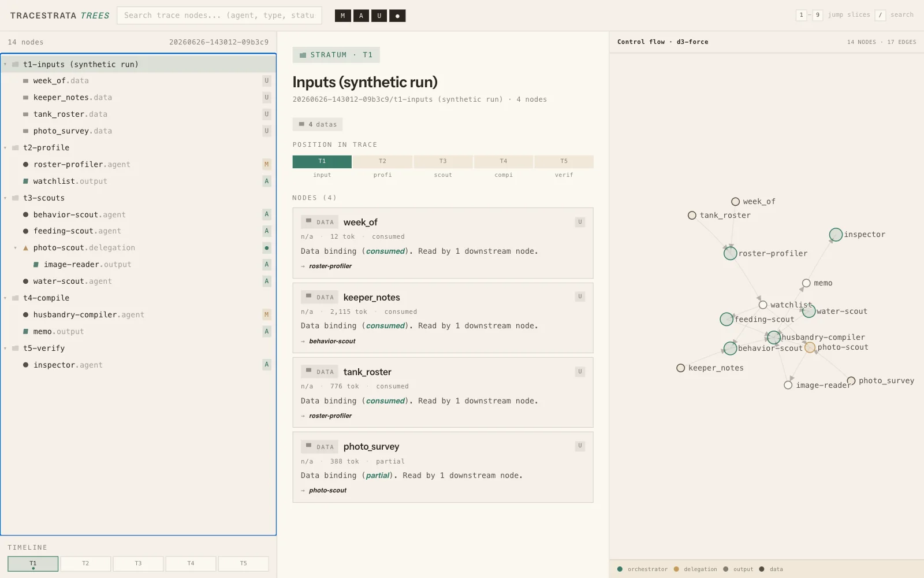Click the output icon of watchlist.output
Screen dimensions: 924x578
coord(25,181)
